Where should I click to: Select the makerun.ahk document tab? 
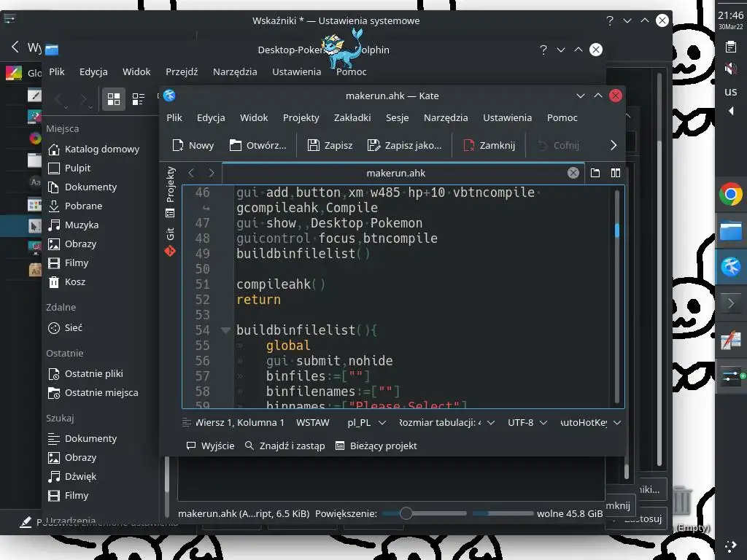tap(395, 173)
